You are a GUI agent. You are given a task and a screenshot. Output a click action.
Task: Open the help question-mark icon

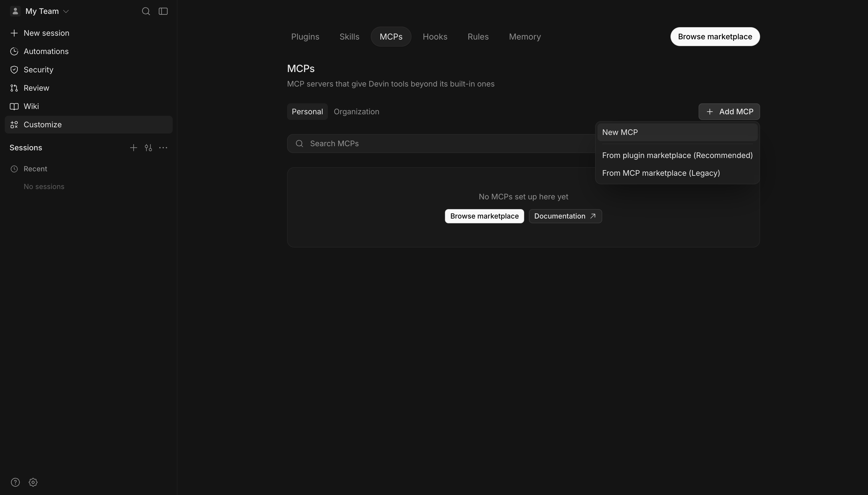point(15,482)
